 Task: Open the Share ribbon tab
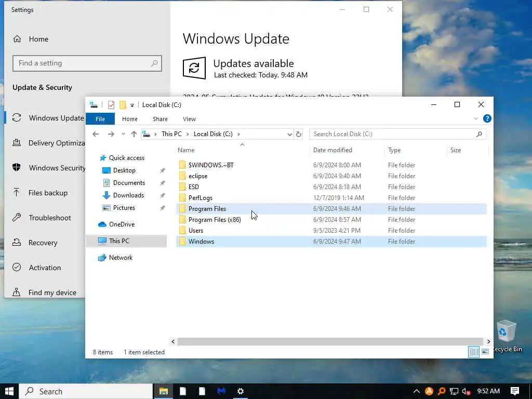[x=160, y=119]
